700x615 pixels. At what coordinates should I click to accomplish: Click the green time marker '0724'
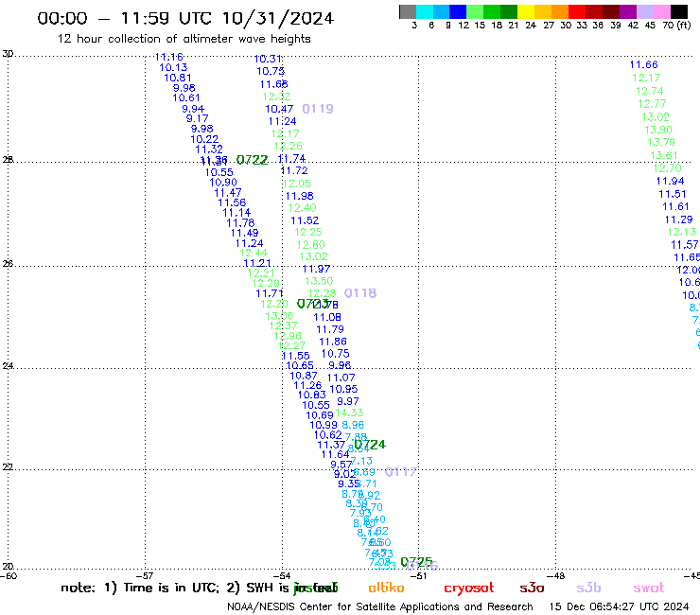[370, 445]
